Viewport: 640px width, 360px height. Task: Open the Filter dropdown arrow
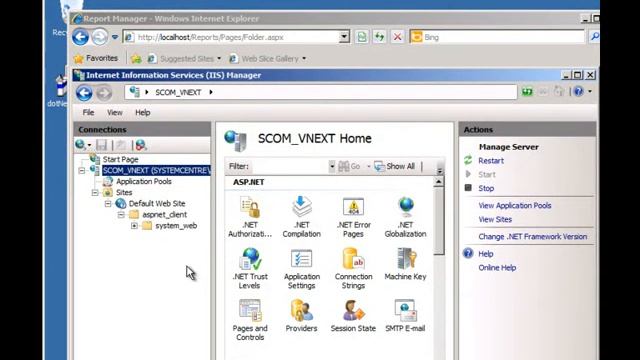pyautogui.click(x=332, y=167)
